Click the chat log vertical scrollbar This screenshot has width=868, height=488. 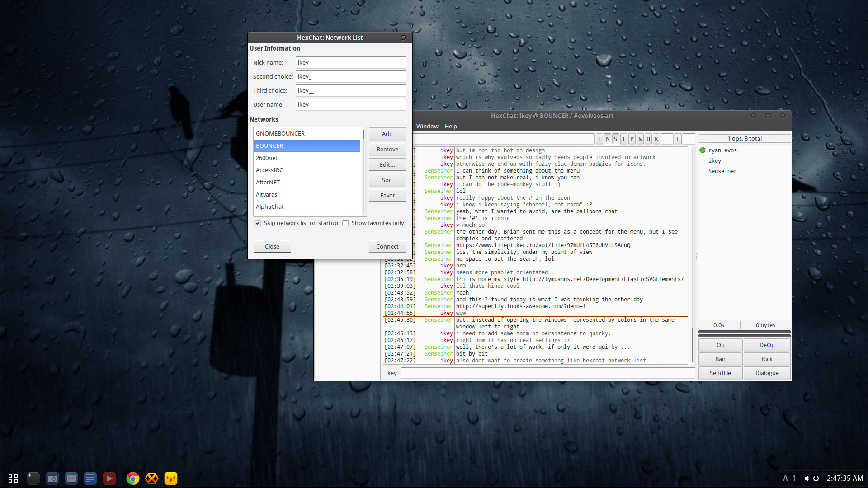coord(692,255)
